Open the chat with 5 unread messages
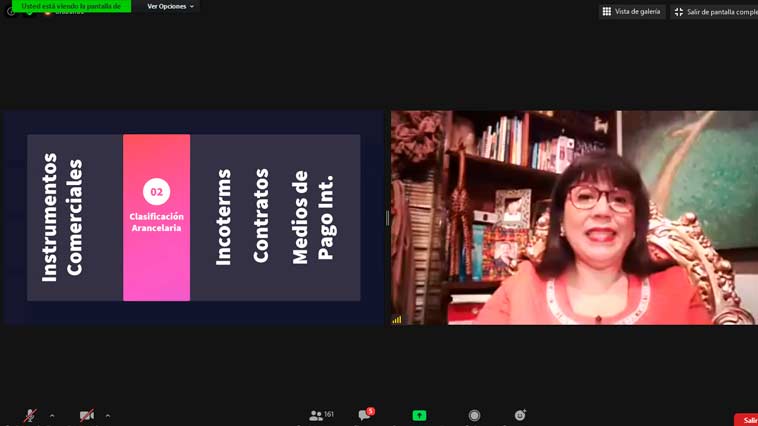The image size is (758, 426). pos(366,414)
